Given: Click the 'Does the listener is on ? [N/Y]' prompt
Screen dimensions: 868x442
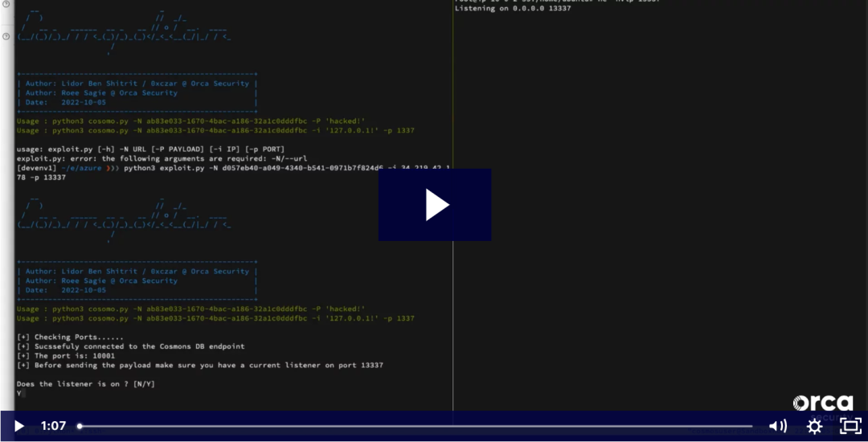Looking at the screenshot, I should click(x=85, y=384).
